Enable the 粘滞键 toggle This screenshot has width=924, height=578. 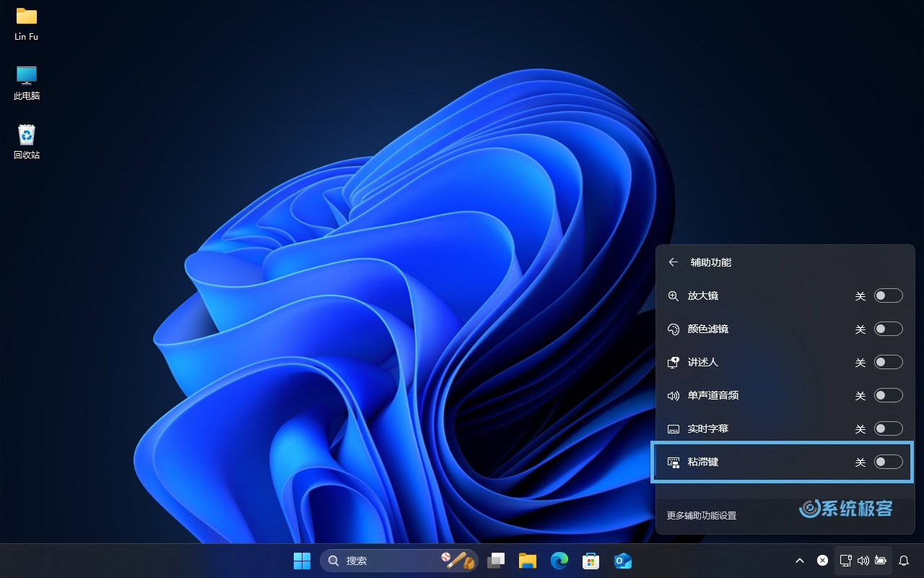(x=889, y=462)
